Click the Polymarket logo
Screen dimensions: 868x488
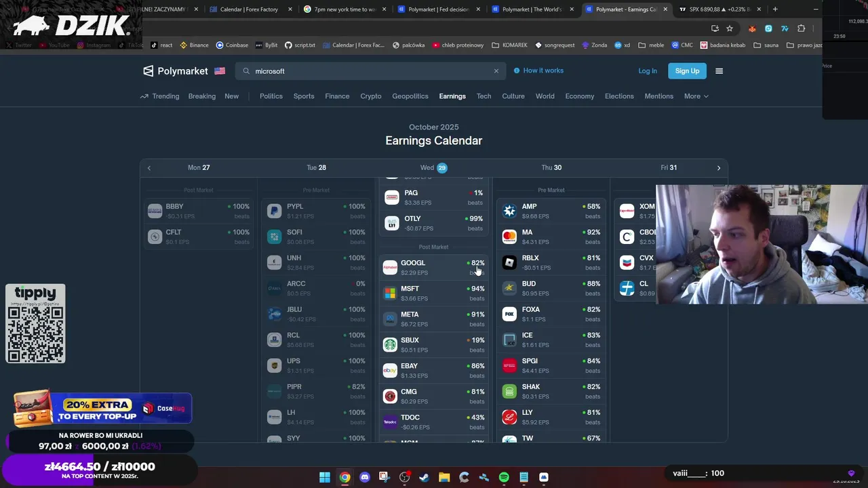[x=175, y=71]
